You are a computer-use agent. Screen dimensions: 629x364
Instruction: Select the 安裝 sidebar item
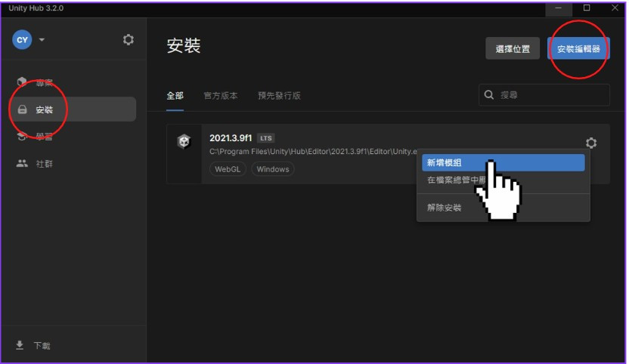pyautogui.click(x=73, y=110)
